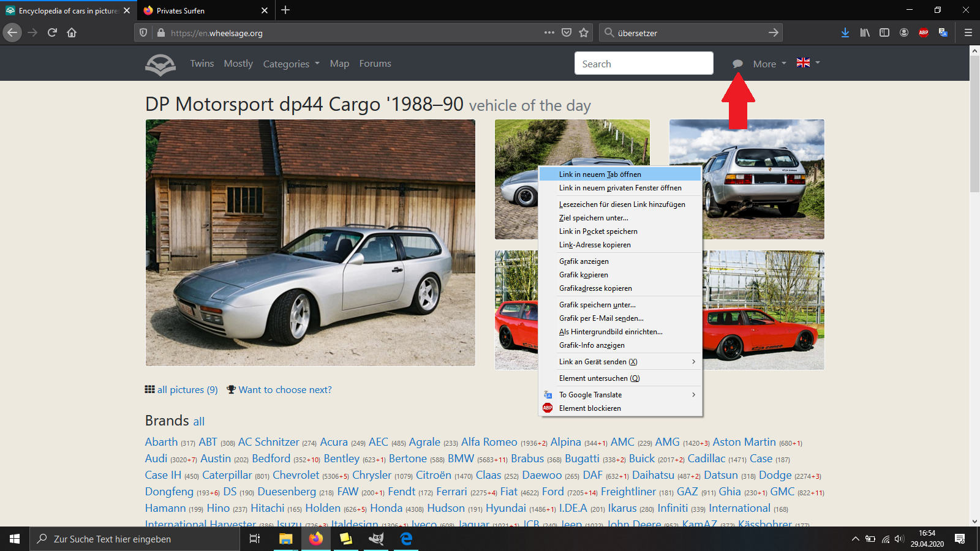
Task: Open the large silver dp44 Cargo photo
Action: click(x=310, y=242)
